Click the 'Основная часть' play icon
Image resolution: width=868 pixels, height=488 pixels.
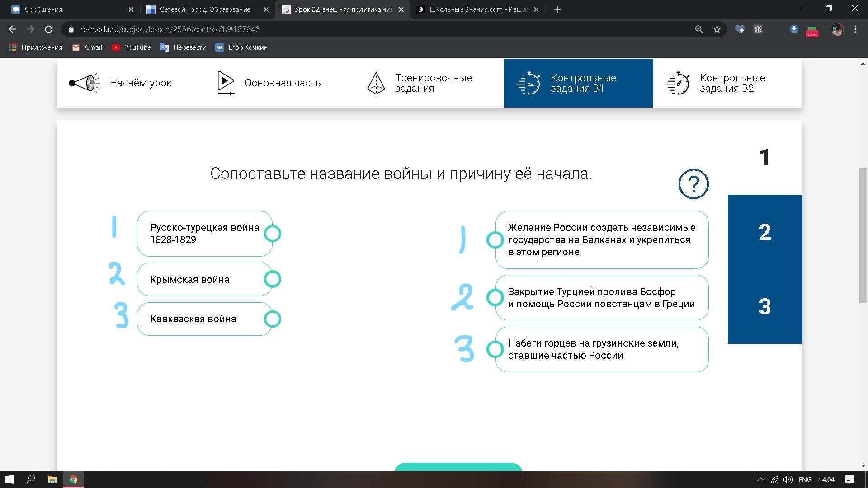(225, 83)
